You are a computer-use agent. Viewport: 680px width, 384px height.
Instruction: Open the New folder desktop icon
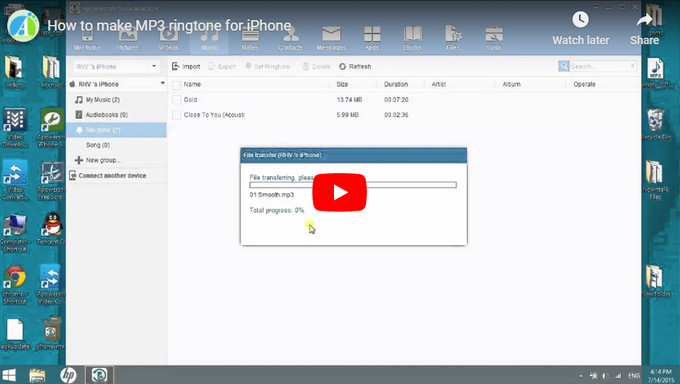(x=655, y=281)
